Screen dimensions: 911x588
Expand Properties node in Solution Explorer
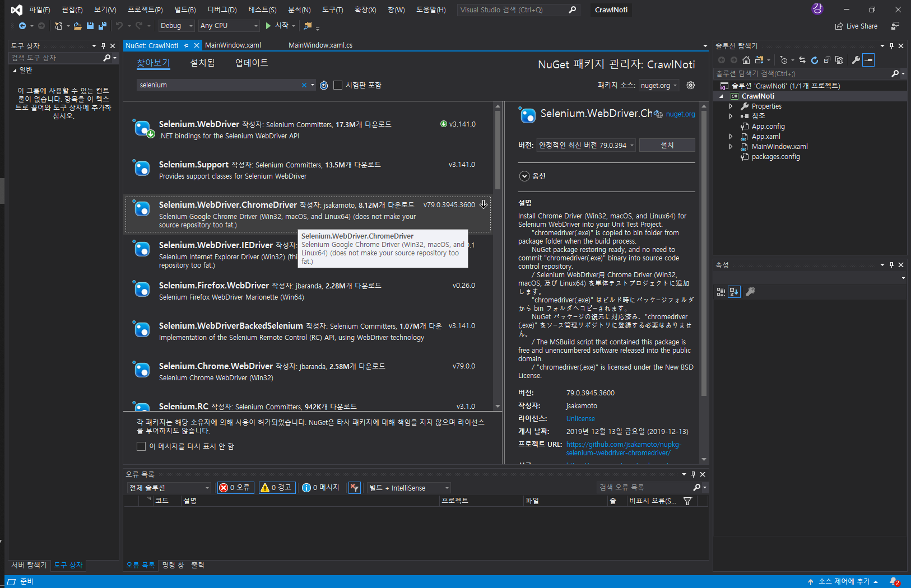731,106
